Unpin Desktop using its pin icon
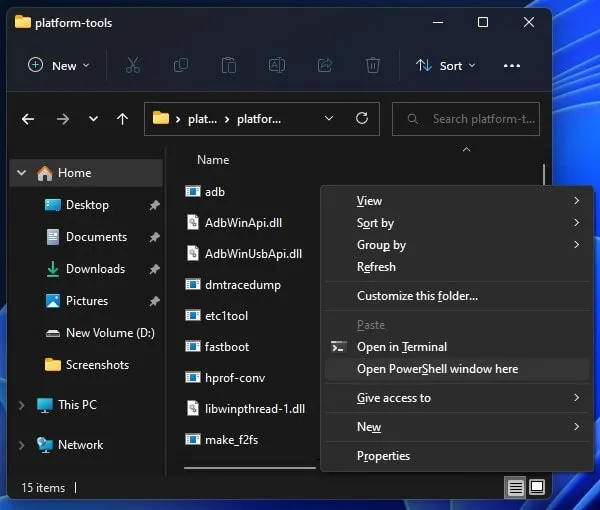Viewport: 600px width, 510px height. (x=155, y=205)
